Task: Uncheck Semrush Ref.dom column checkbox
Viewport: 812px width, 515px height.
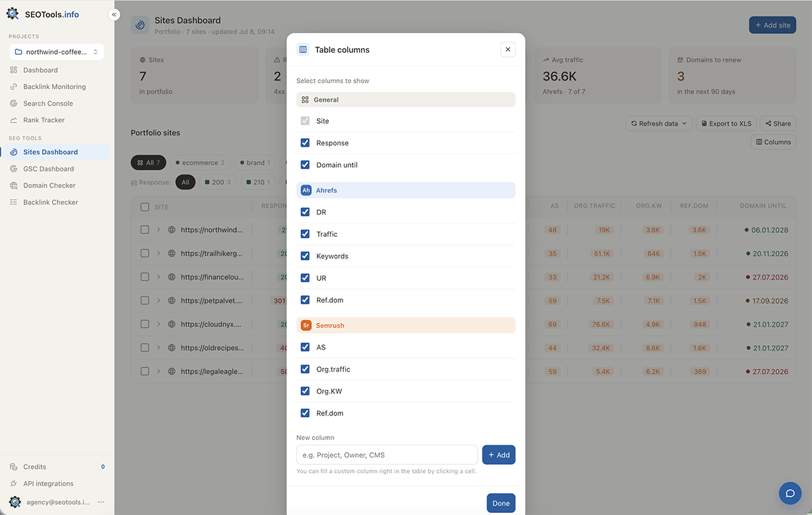Action: point(305,413)
